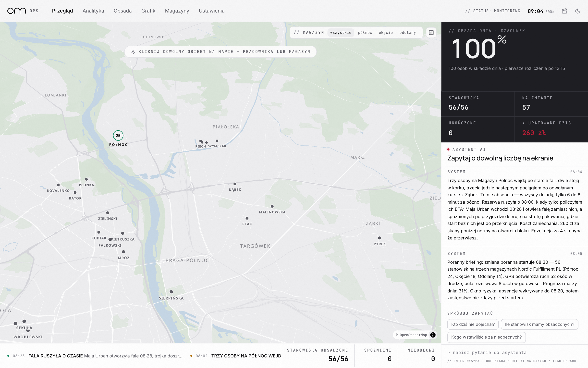Open the 08:28 Fala ruszyła o czasie event

(x=95, y=356)
